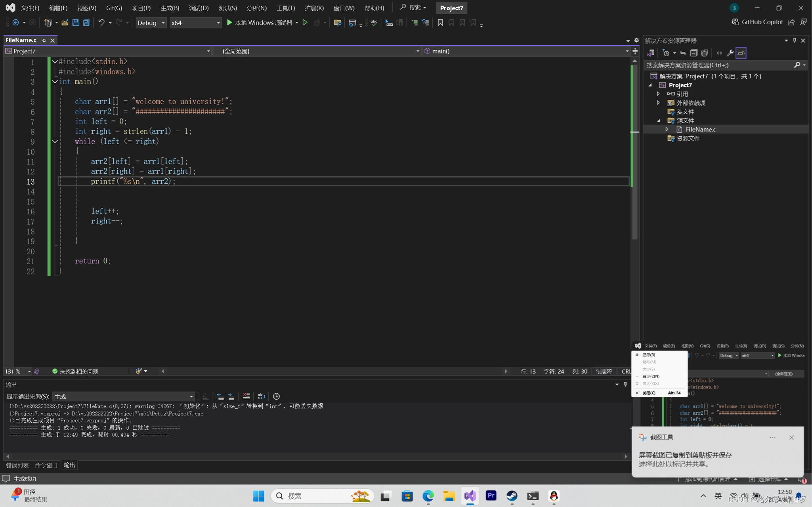The height and width of the screenshot is (507, 812).
Task: Click the View Code icon in Solution Explorer
Action: [719, 53]
